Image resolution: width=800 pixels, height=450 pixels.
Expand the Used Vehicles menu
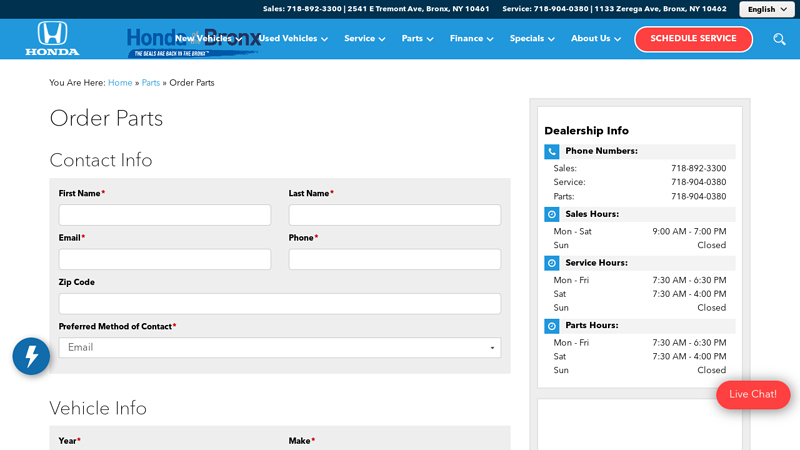pyautogui.click(x=293, y=39)
